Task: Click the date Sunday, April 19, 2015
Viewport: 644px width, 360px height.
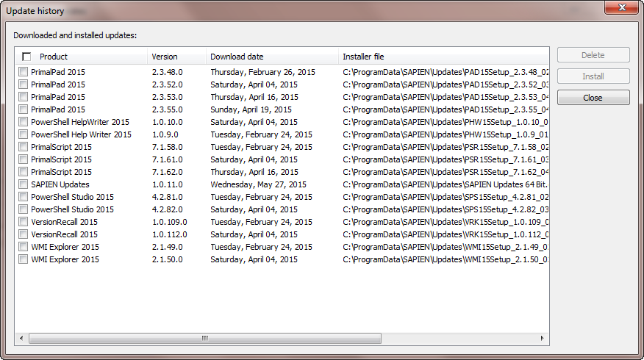Action: coord(251,109)
